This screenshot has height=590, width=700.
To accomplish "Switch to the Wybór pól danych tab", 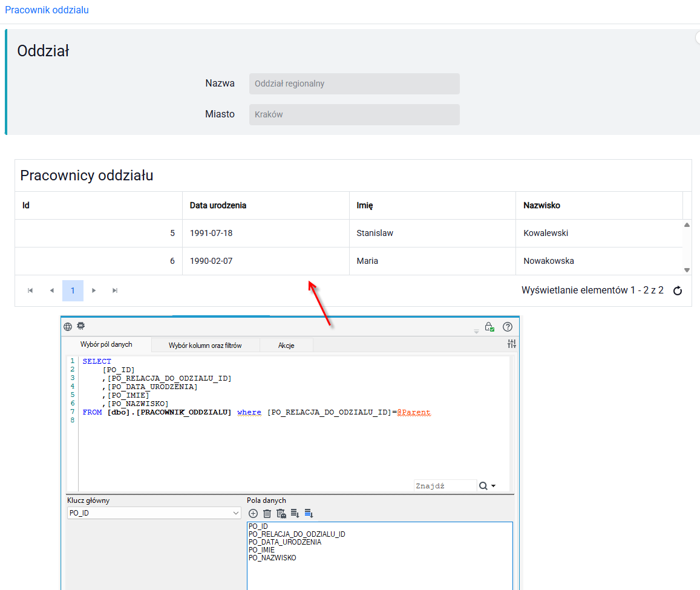I will 106,344.
